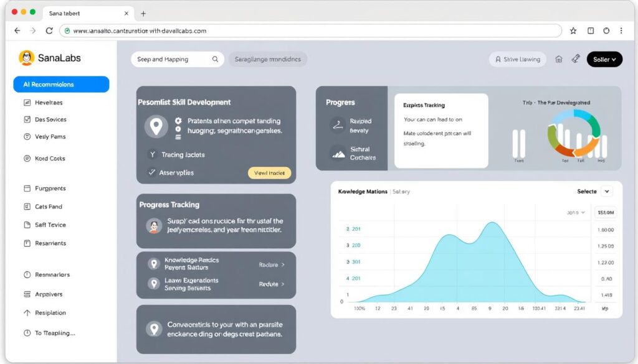
Task: Click the mountain icon beside Sichural Cochaire
Action: (338, 153)
